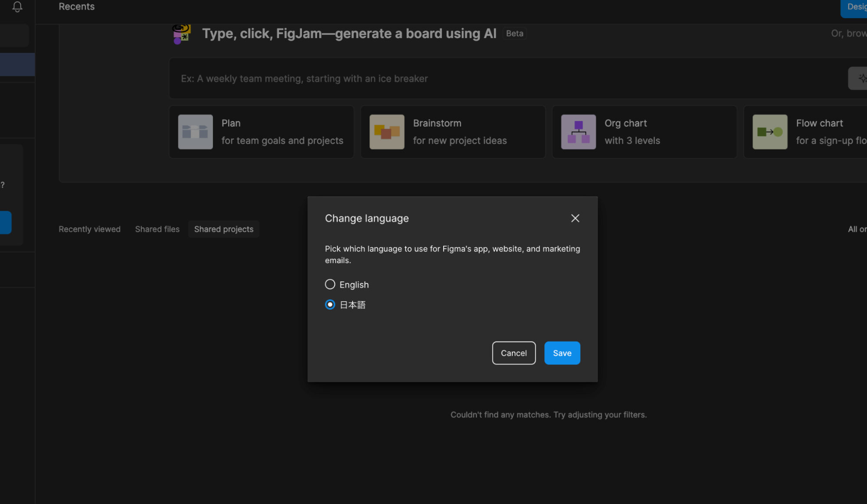867x504 pixels.
Task: Choose Brainstorm for new project ideas card
Action: pyautogui.click(x=453, y=132)
